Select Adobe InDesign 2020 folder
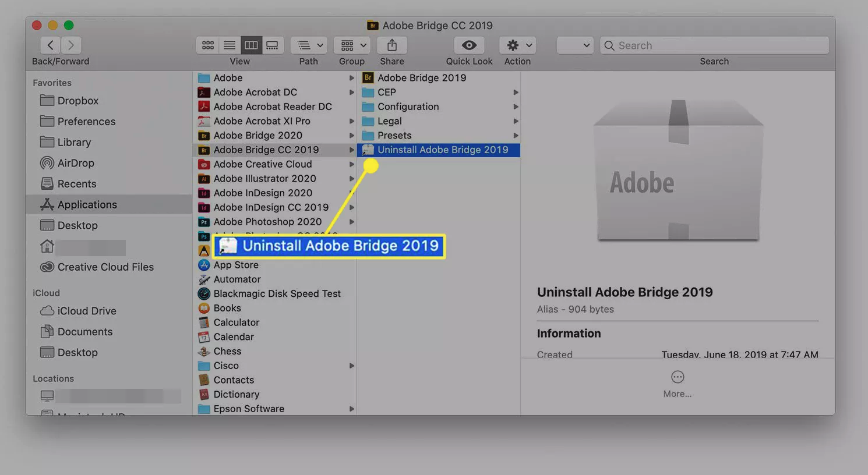The image size is (868, 475). [274, 193]
